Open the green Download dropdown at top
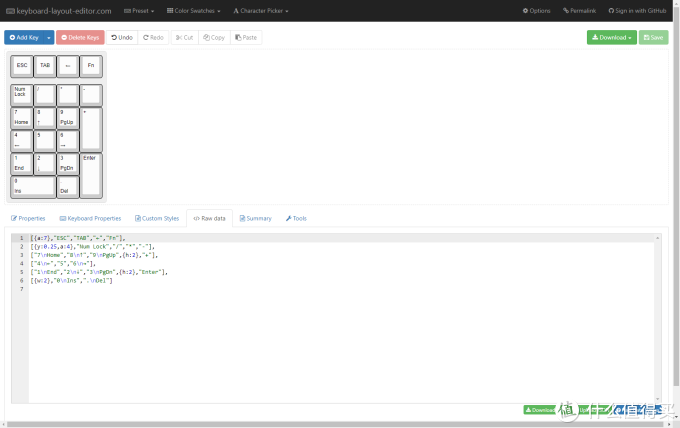 click(610, 37)
